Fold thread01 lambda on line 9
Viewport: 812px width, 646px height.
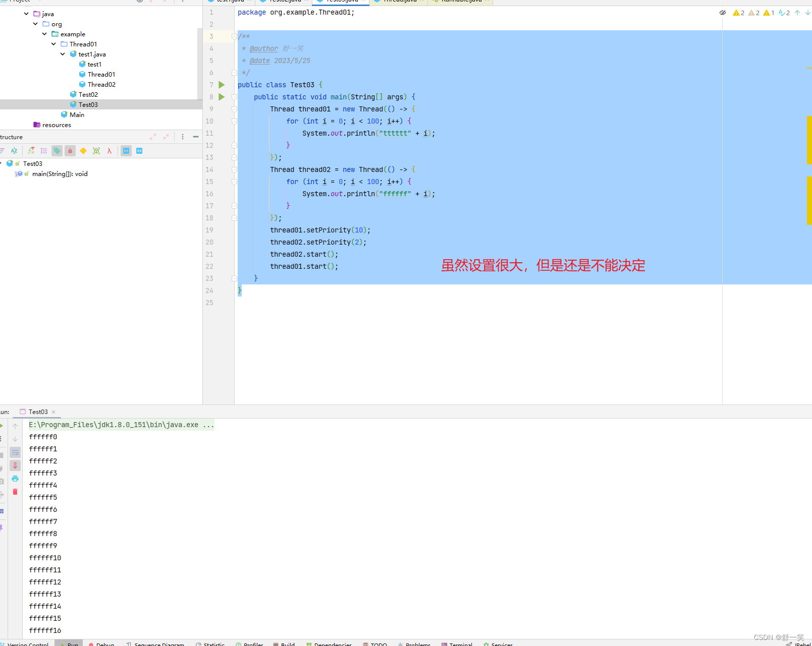[234, 109]
